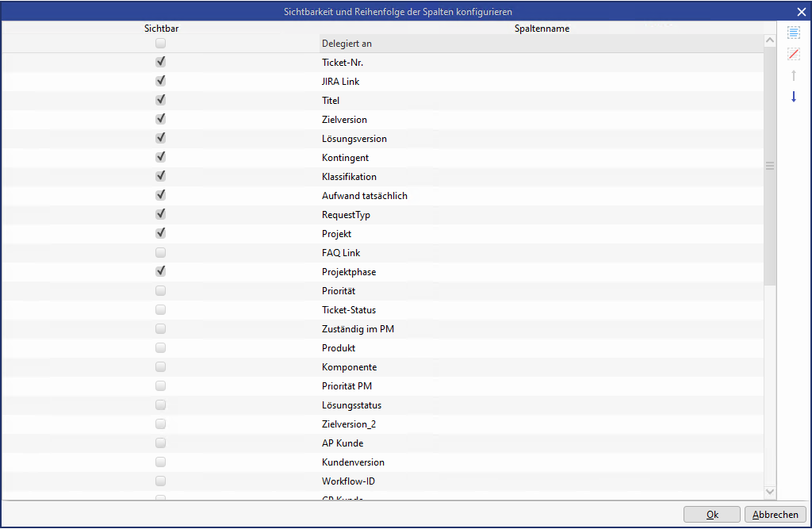
Task: Click the Spaltenname column header
Action: [x=542, y=29]
